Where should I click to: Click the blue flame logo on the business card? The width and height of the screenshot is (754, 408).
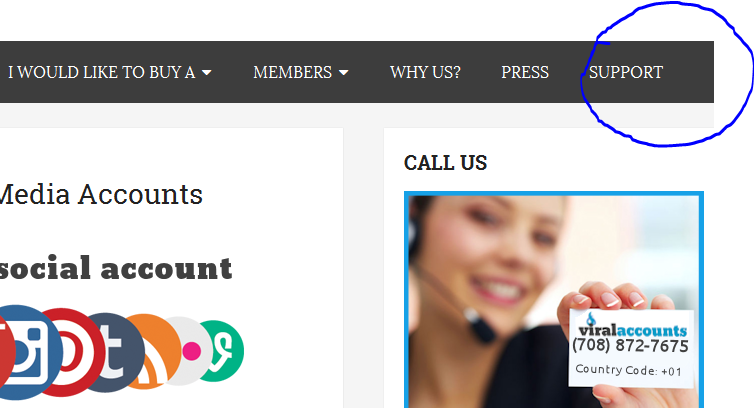point(591,319)
